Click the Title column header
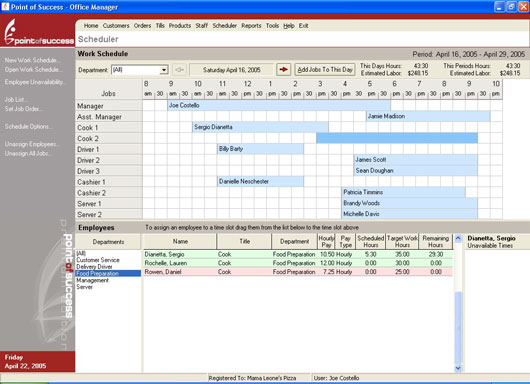The image size is (530, 384). [x=244, y=241]
